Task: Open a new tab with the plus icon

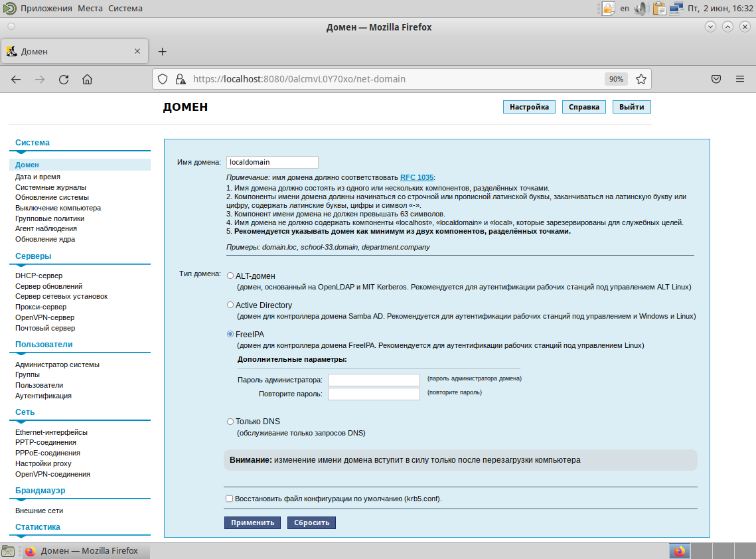Action: click(163, 51)
